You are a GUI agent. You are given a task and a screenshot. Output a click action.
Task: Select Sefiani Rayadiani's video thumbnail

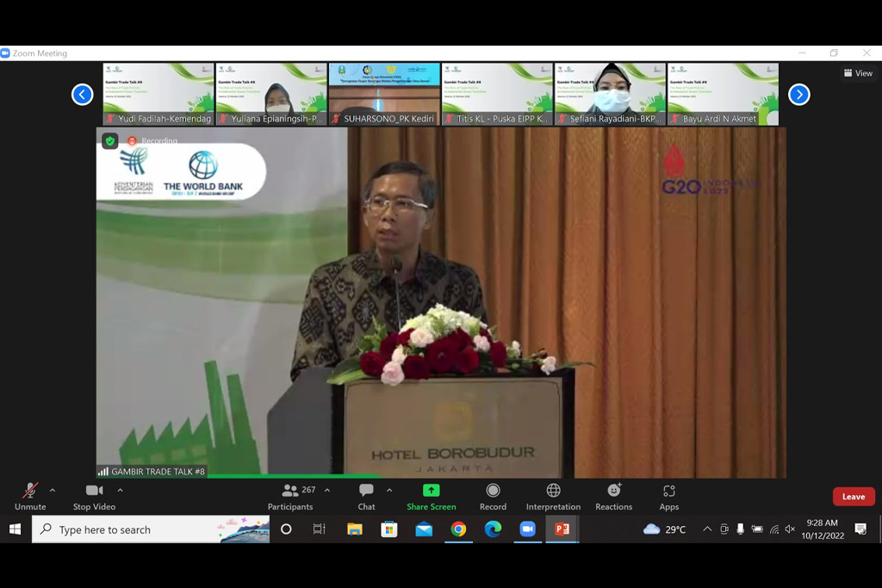coord(610,94)
